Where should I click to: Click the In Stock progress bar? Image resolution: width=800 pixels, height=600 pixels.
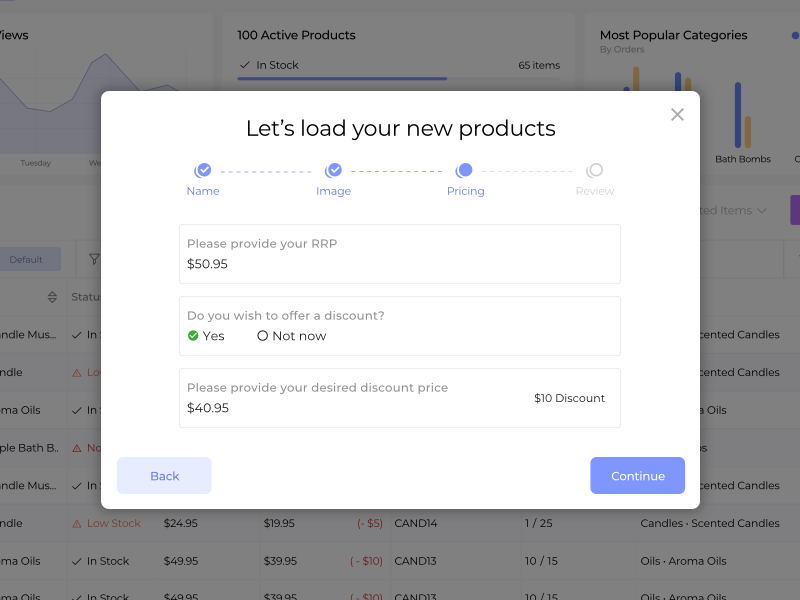pyautogui.click(x=342, y=78)
